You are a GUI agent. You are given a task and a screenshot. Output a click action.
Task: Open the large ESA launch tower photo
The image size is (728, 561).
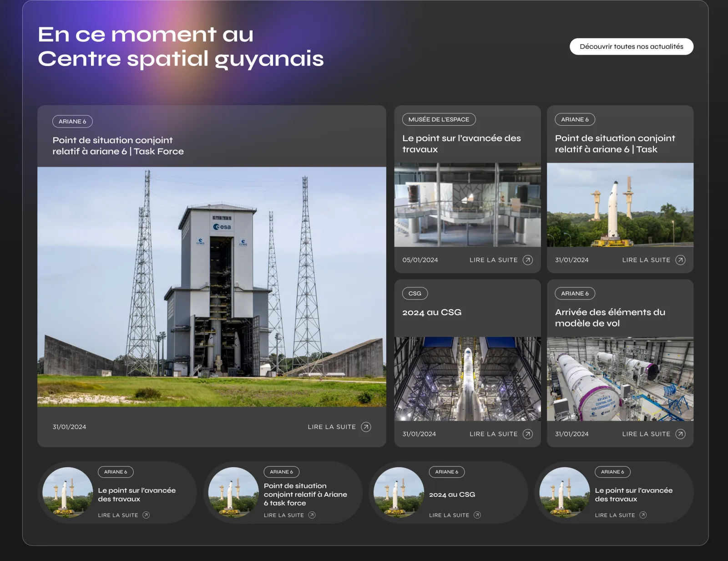pos(212,286)
